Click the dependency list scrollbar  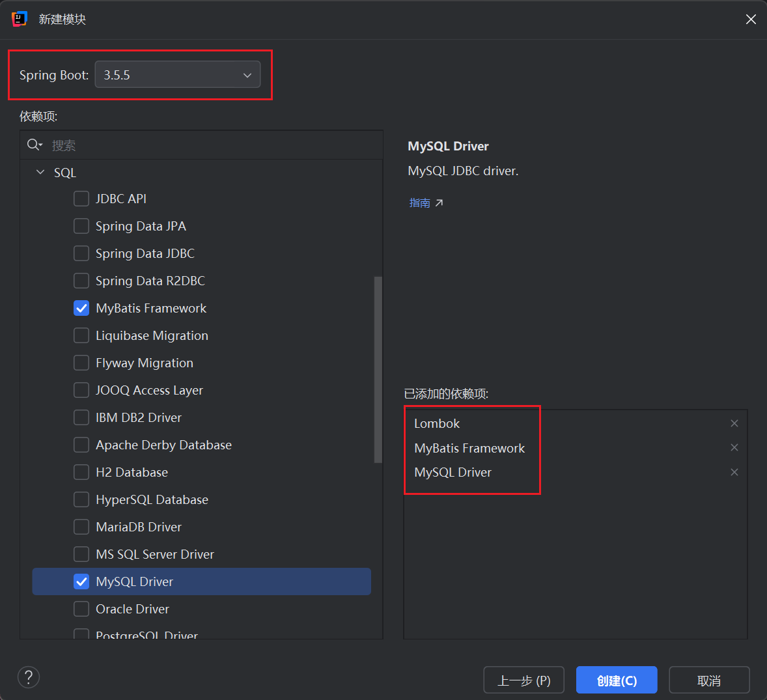coord(378,369)
